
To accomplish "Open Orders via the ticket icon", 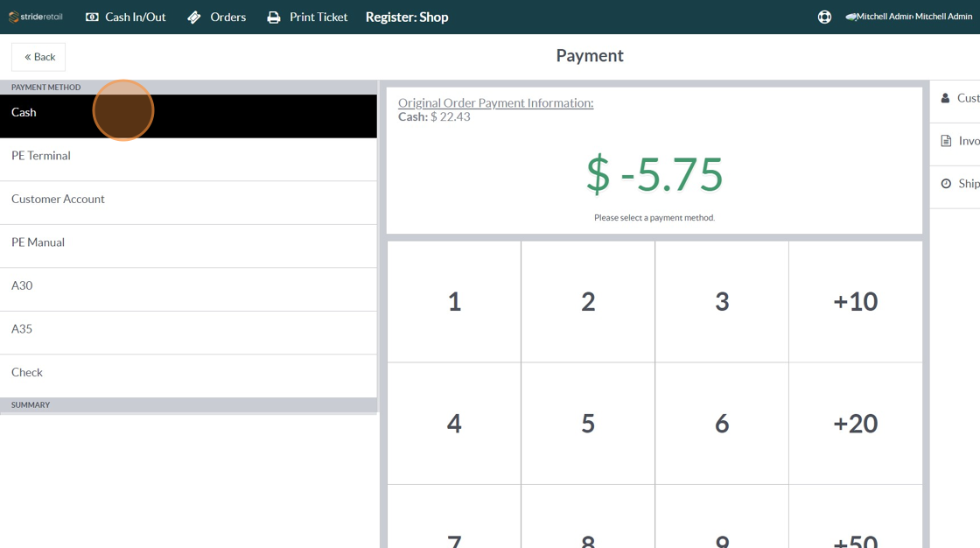I will point(194,18).
